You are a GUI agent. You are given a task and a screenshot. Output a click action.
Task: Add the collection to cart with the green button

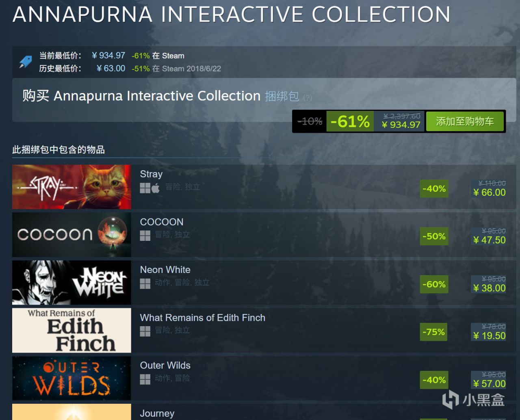point(465,121)
